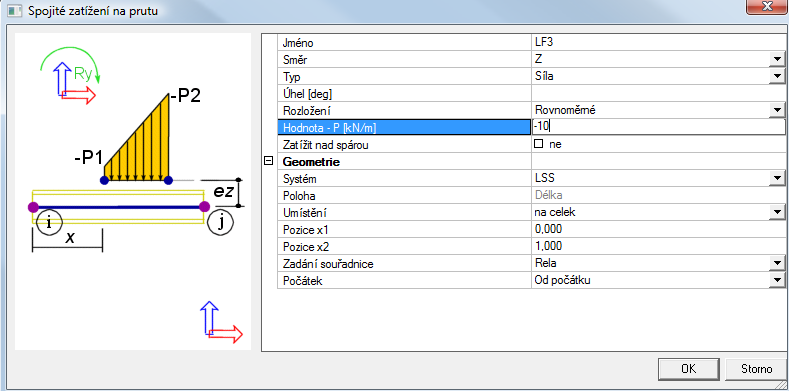This screenshot has height=391, width=789.
Task: Open the Umístění dropdown
Action: [x=778, y=212]
